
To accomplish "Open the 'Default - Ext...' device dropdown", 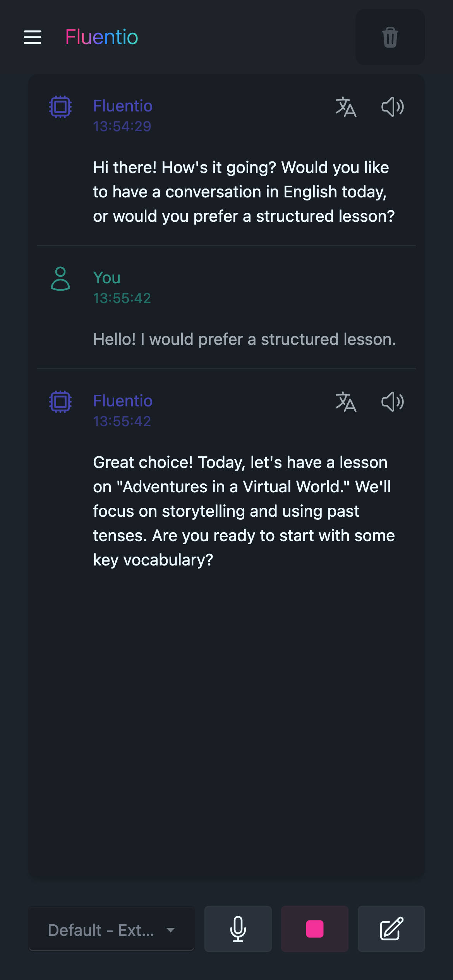I will click(111, 929).
